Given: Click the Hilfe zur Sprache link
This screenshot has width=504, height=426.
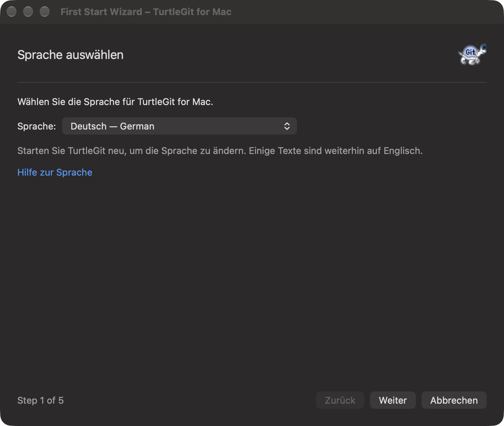Looking at the screenshot, I should 55,172.
